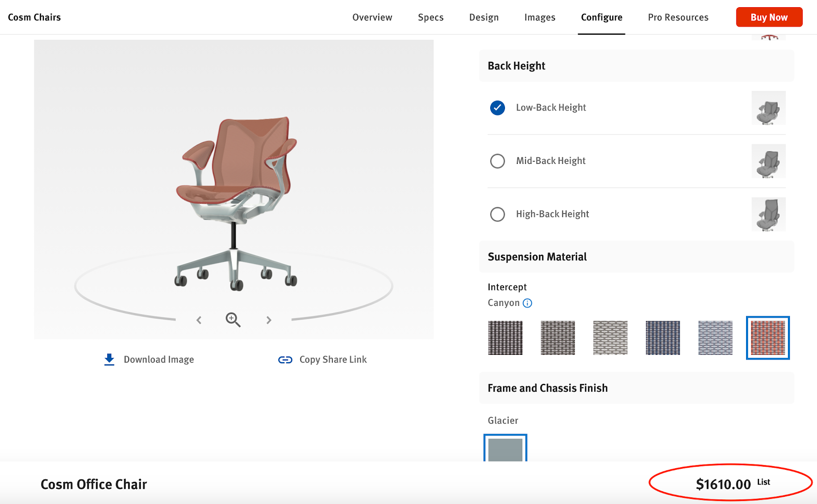
Task: Open the Canyon info icon
Action: (527, 303)
